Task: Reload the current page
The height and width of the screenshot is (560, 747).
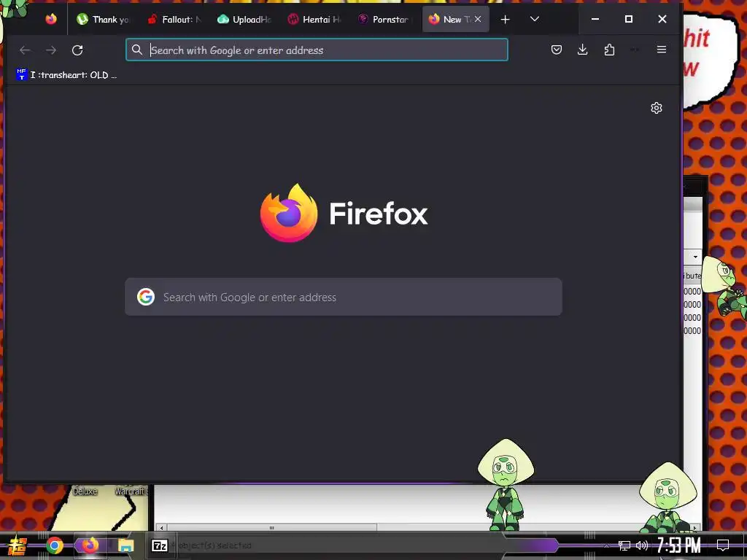Action: tap(77, 50)
